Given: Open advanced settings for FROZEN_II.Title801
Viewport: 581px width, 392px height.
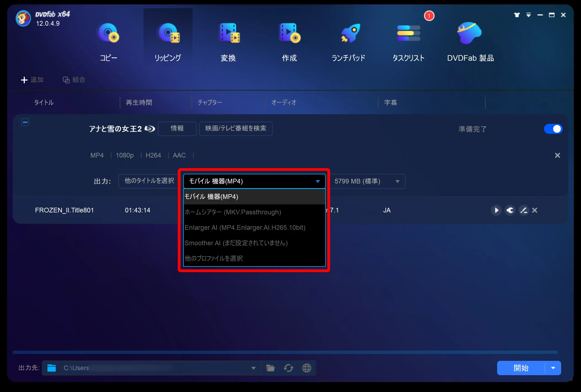Looking at the screenshot, I should (510, 210).
